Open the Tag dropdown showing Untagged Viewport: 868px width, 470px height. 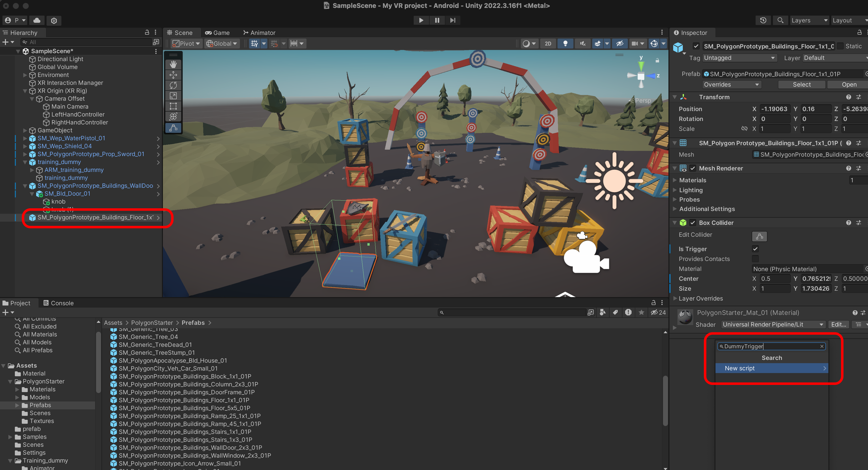[x=739, y=58]
